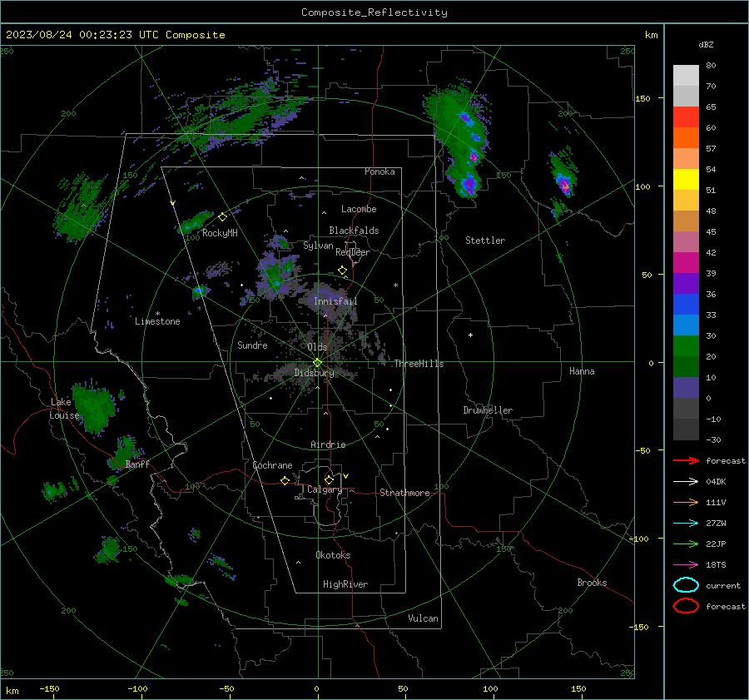Click the RockyMH label

click(x=220, y=233)
